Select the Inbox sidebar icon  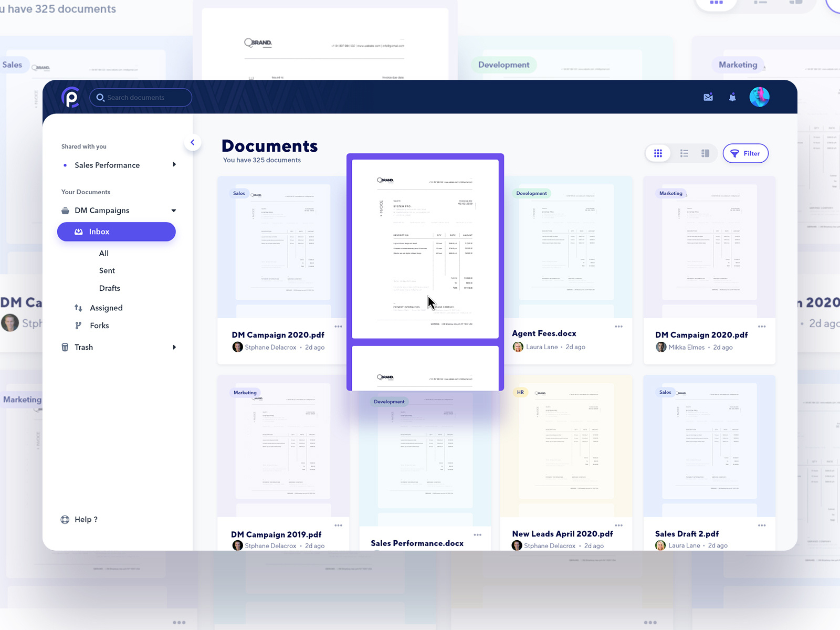click(x=78, y=232)
